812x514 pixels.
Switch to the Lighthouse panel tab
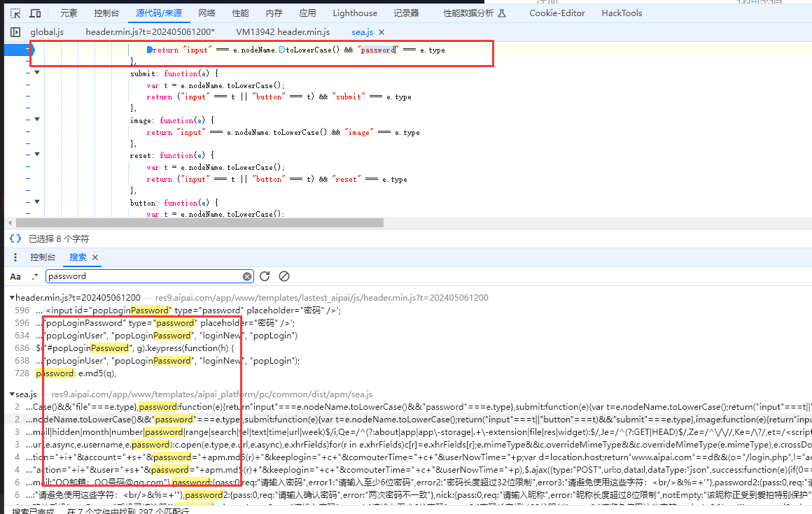[x=354, y=13]
